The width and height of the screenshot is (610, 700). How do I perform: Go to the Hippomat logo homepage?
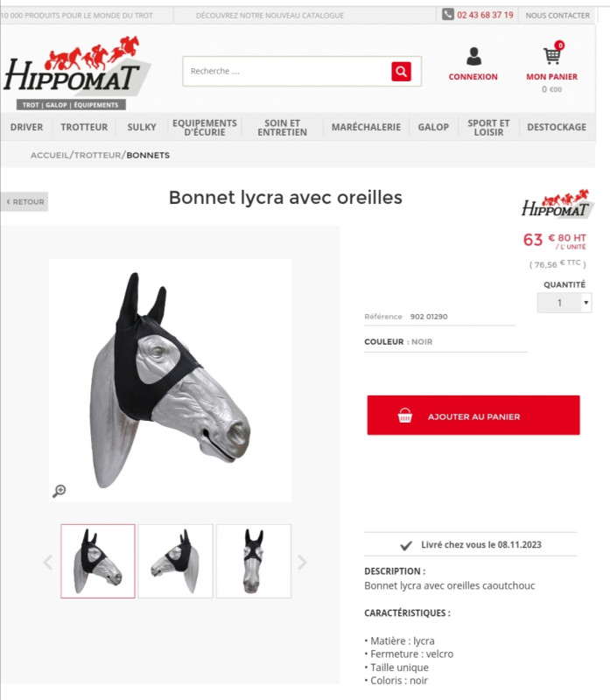coord(77,73)
